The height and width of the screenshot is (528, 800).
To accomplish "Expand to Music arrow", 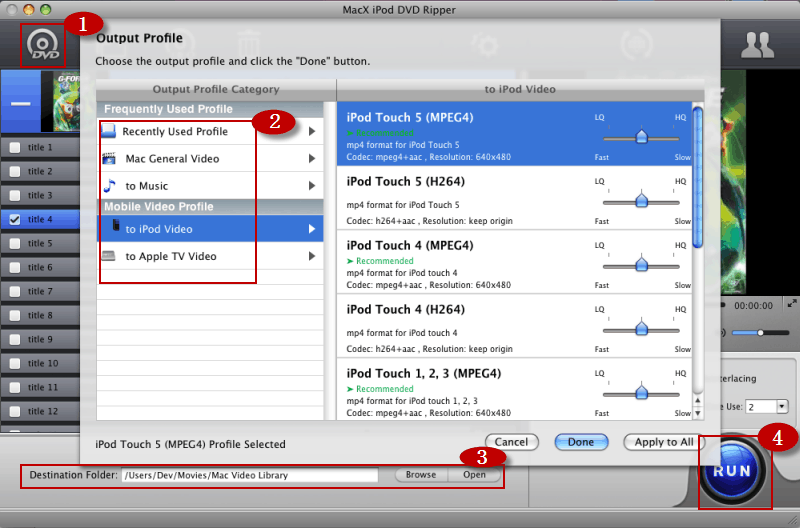I will pyautogui.click(x=312, y=185).
